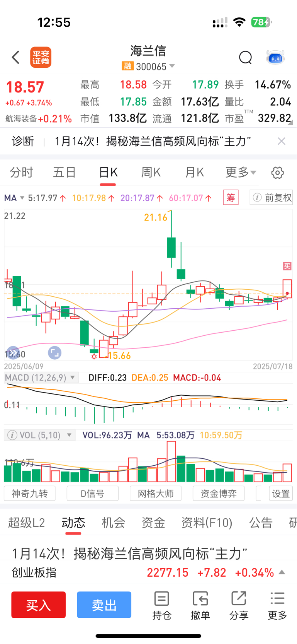Viewport: 297px width, 644px height.
Task: Open the news headline 1月14次 in 动态 list
Action: (130, 553)
